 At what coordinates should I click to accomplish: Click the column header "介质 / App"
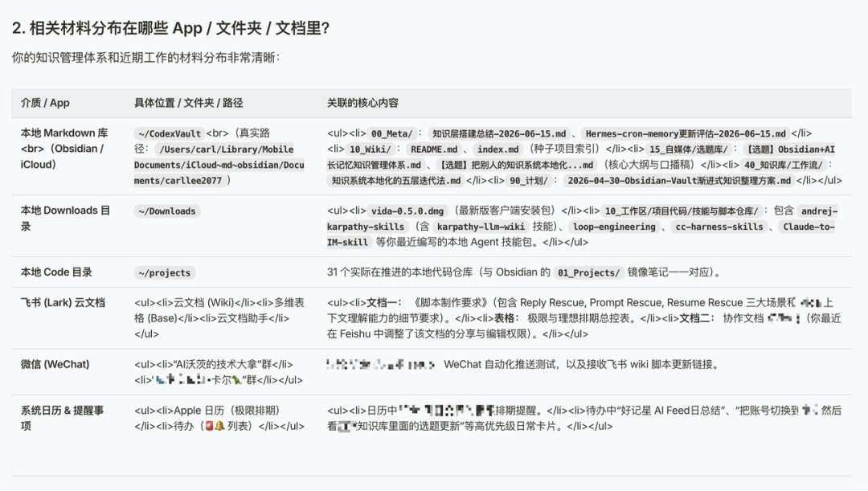[45, 103]
